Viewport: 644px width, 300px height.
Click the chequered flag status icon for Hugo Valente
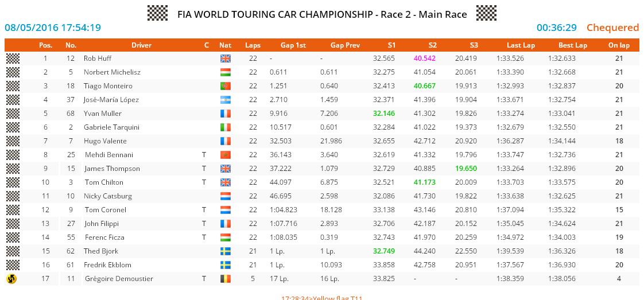(13, 141)
